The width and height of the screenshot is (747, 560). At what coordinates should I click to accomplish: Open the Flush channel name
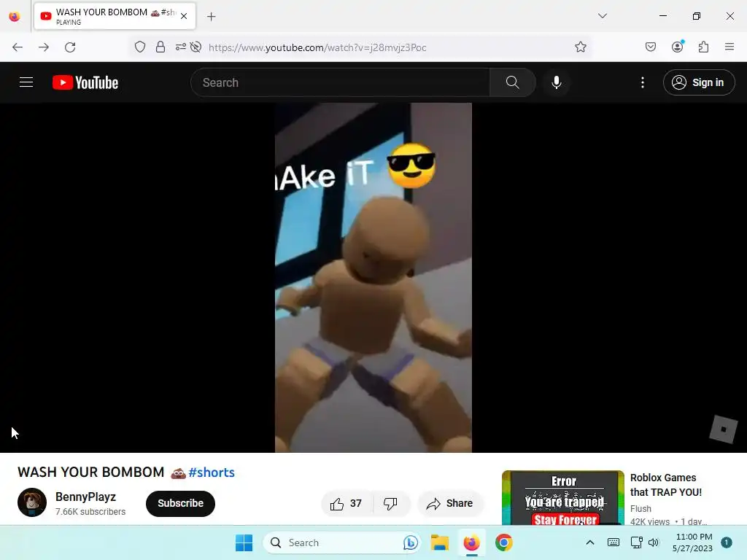[640, 508]
